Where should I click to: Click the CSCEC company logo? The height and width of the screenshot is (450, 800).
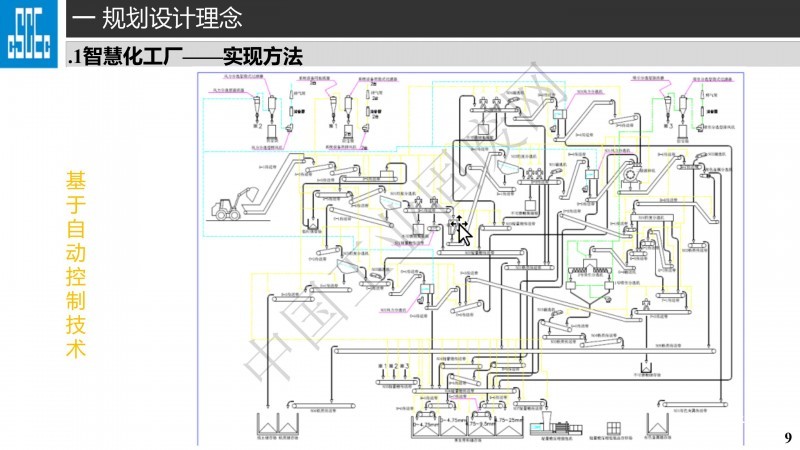click(29, 34)
